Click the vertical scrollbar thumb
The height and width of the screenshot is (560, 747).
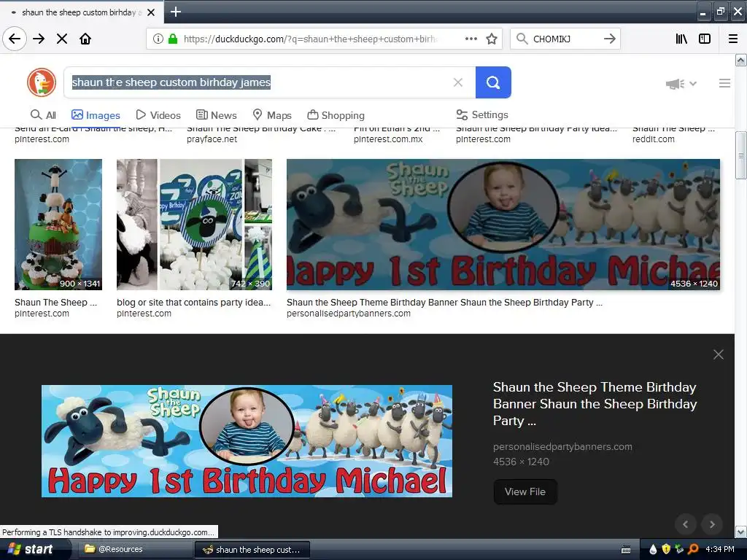coord(741,155)
